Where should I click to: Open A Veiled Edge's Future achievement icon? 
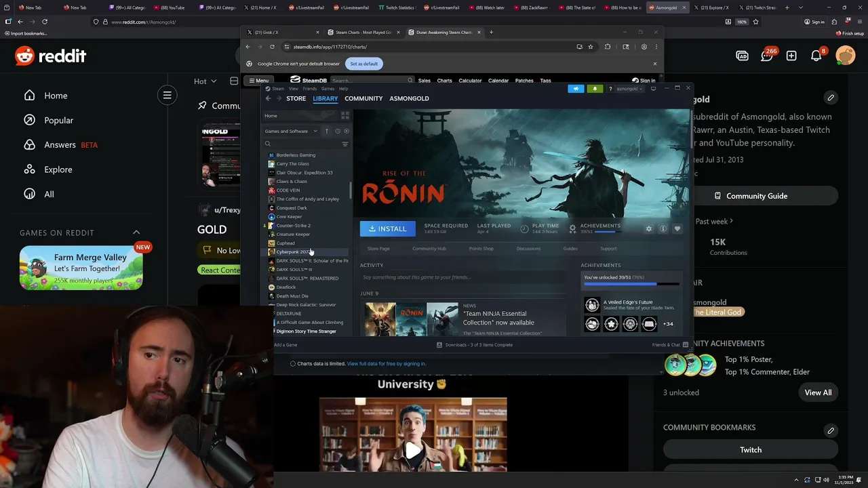(x=592, y=305)
